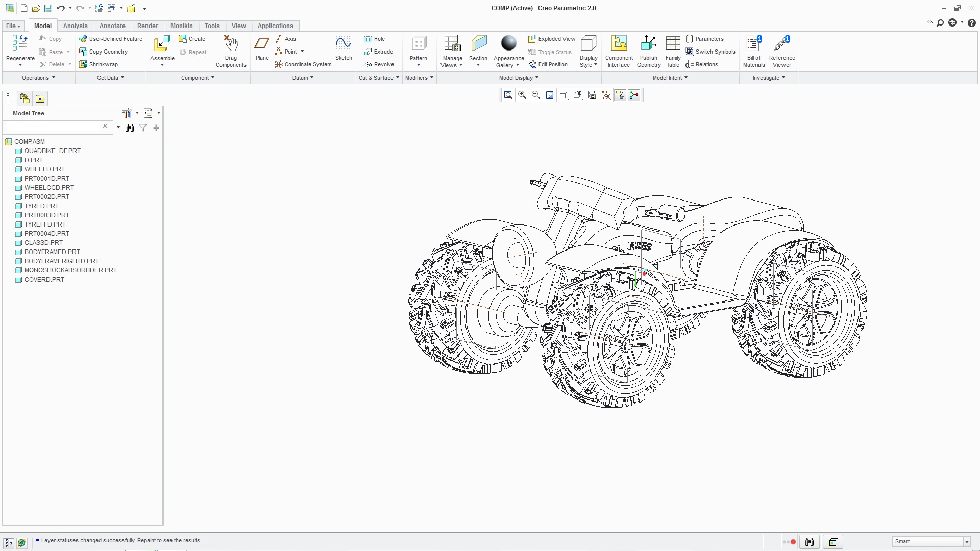
Task: Open the Annotate ribbon tab
Action: pyautogui.click(x=112, y=26)
